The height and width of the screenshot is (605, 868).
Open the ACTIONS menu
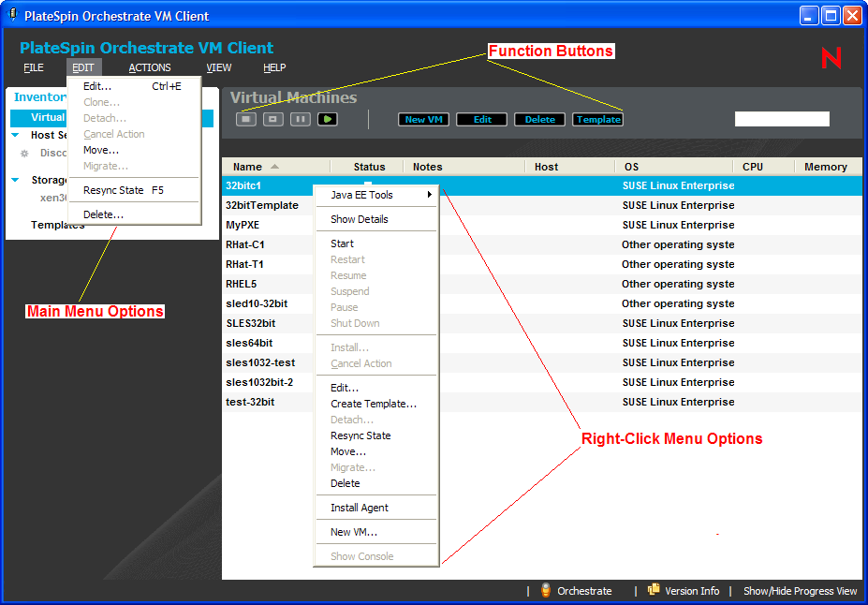pos(150,67)
